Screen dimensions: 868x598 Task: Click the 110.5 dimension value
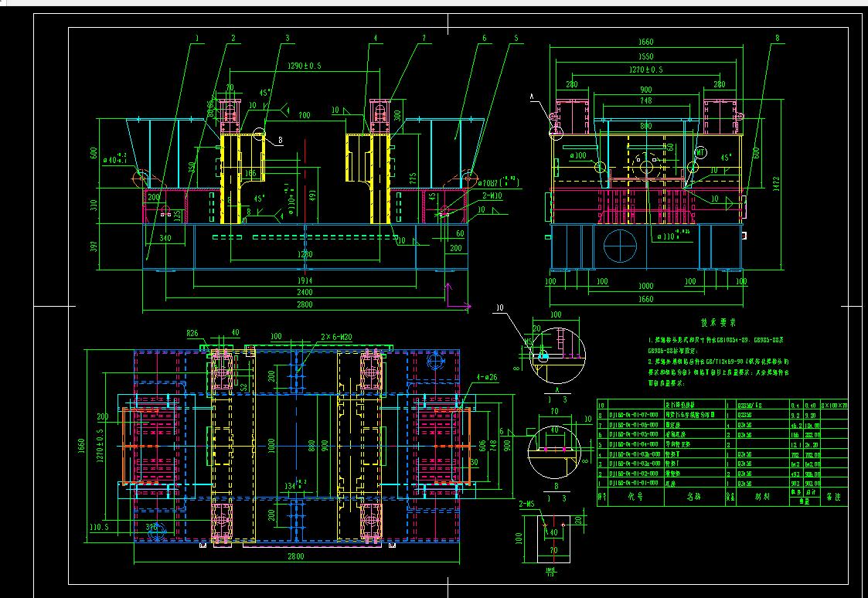(x=98, y=527)
